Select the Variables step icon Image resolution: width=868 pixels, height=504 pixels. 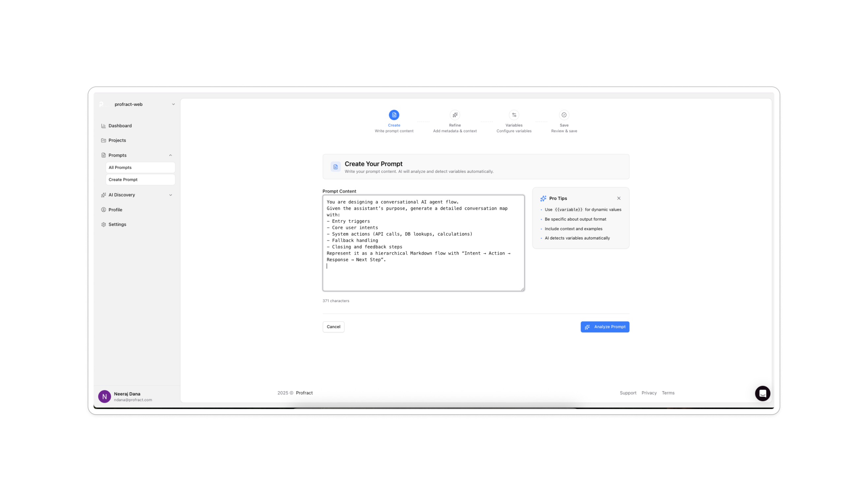(513, 115)
